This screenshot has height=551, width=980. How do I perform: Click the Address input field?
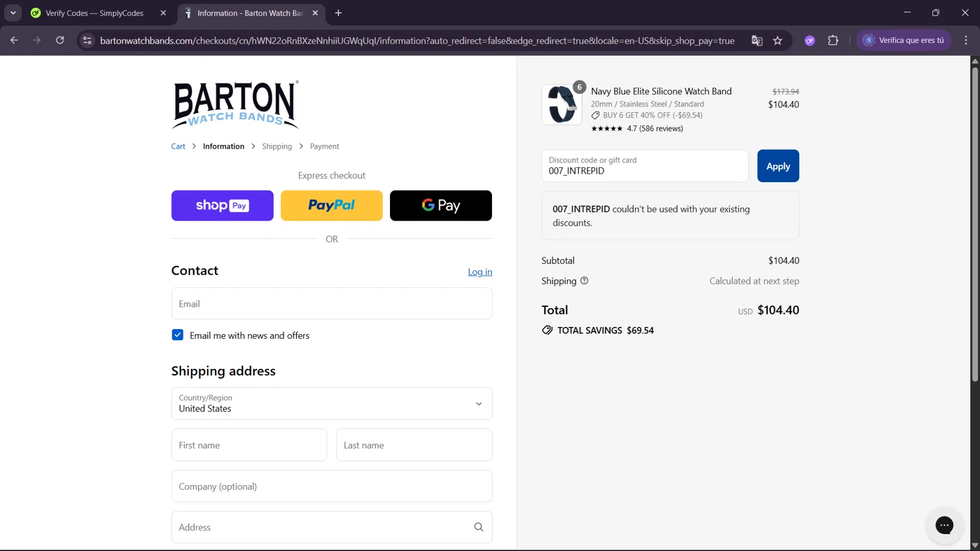[x=332, y=527]
